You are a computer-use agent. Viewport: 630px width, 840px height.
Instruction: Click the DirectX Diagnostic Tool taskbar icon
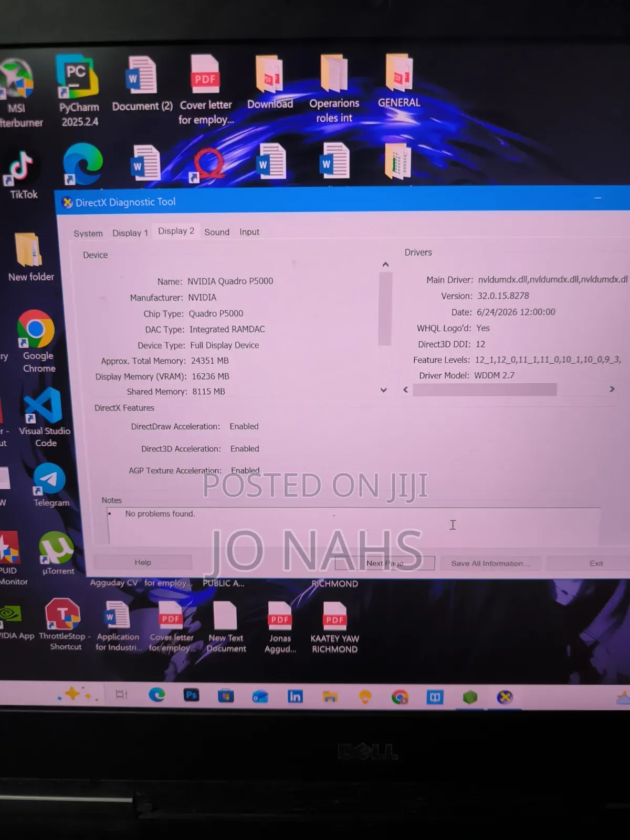coord(505,697)
